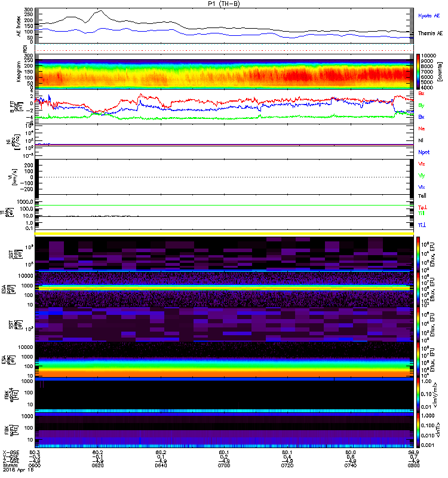Image resolution: width=448 pixels, height=478 pixels.
Task: Click the red Bz legend label
Action: tap(421, 93)
